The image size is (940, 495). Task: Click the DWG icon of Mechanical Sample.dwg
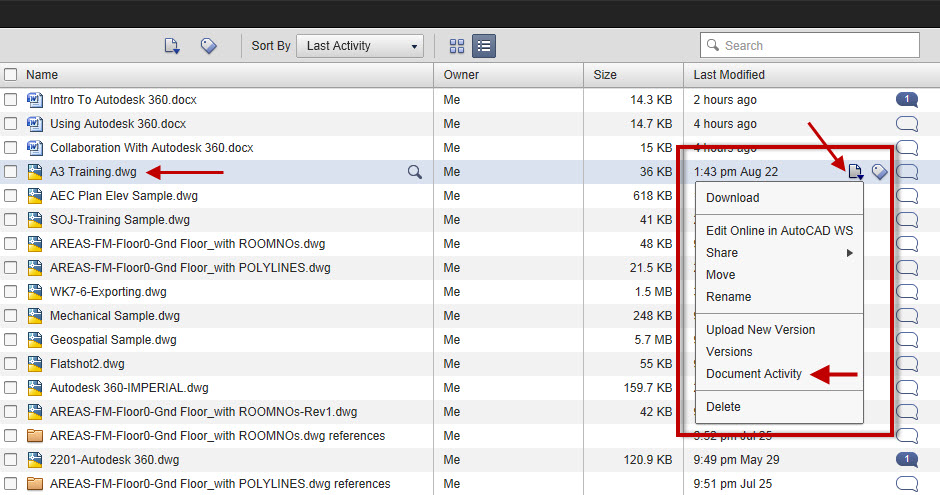tap(35, 316)
